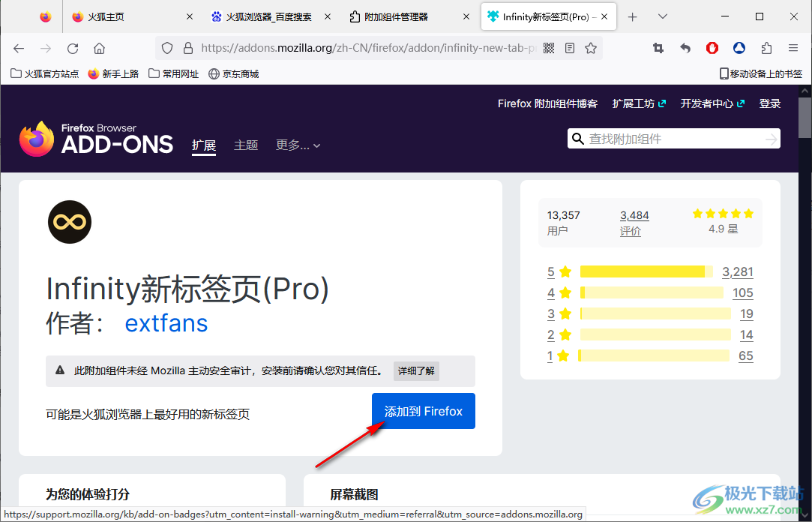812x522 pixels.
Task: Click the search magnifier icon
Action: tap(578, 139)
